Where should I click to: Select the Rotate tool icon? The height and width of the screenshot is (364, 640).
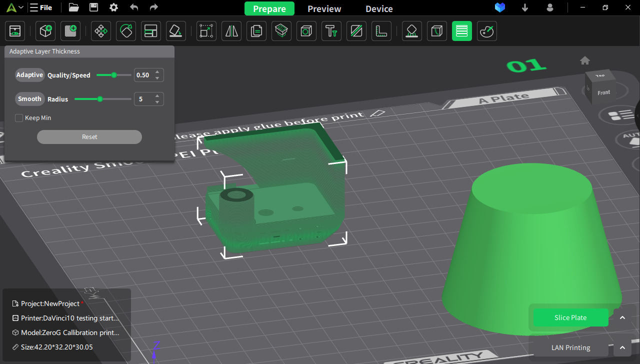point(126,31)
